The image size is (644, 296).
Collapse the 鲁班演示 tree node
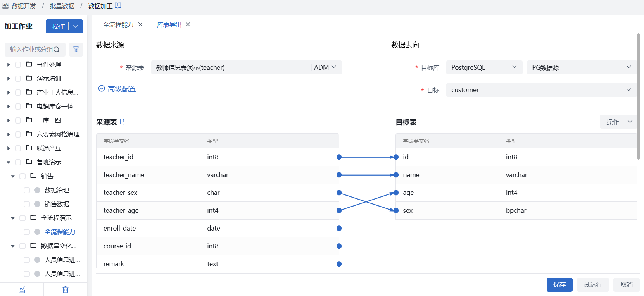[x=9, y=162]
